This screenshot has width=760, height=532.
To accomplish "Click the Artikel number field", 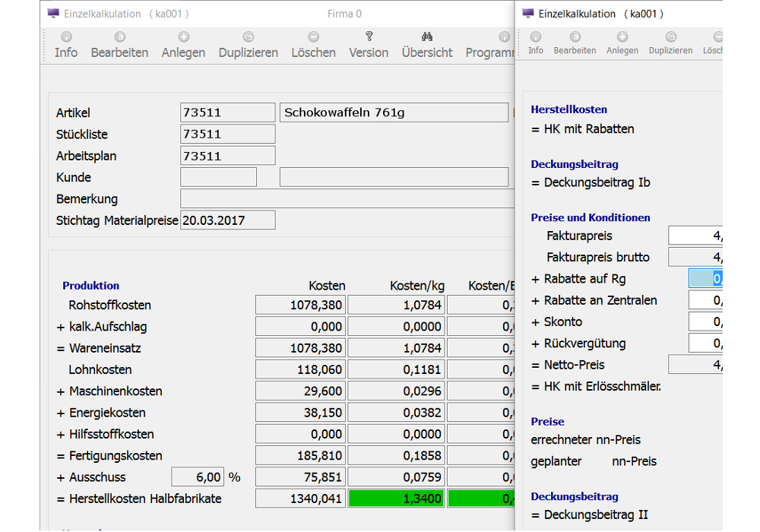I will (228, 112).
